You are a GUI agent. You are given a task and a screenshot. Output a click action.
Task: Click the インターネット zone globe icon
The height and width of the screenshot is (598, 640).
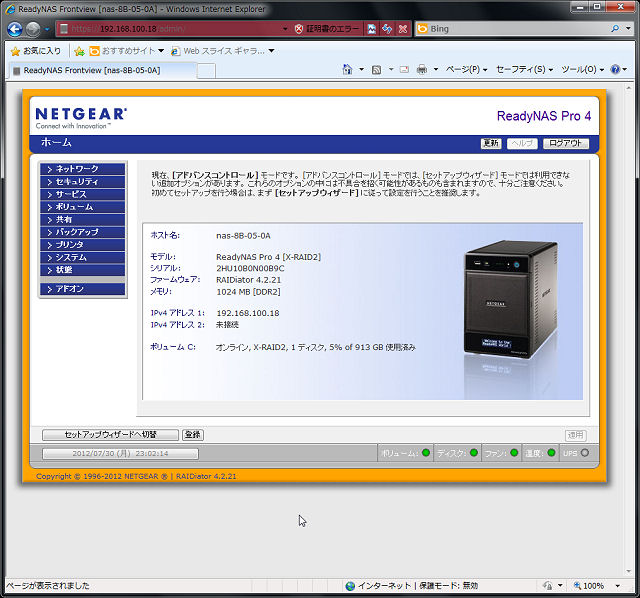pyautogui.click(x=350, y=586)
